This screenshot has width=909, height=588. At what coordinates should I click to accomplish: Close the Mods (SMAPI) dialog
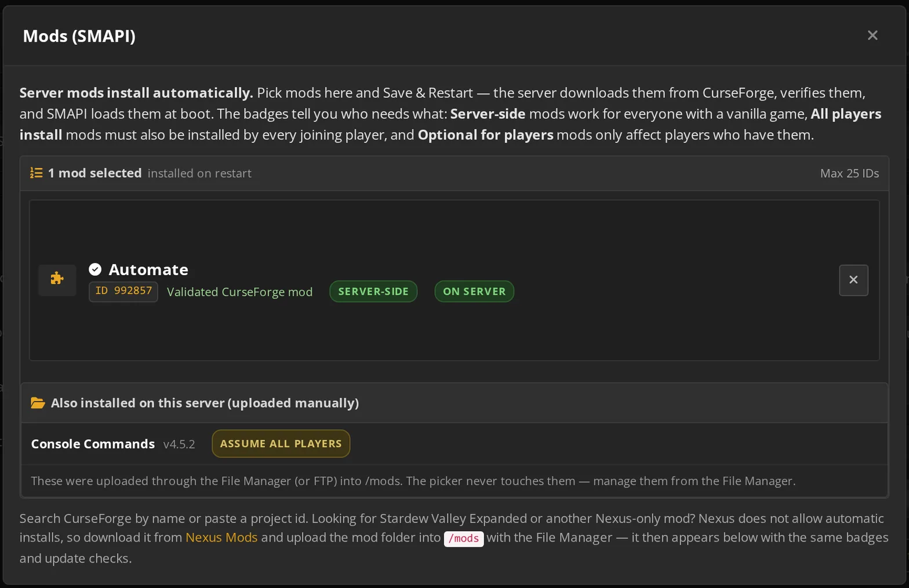coord(872,35)
